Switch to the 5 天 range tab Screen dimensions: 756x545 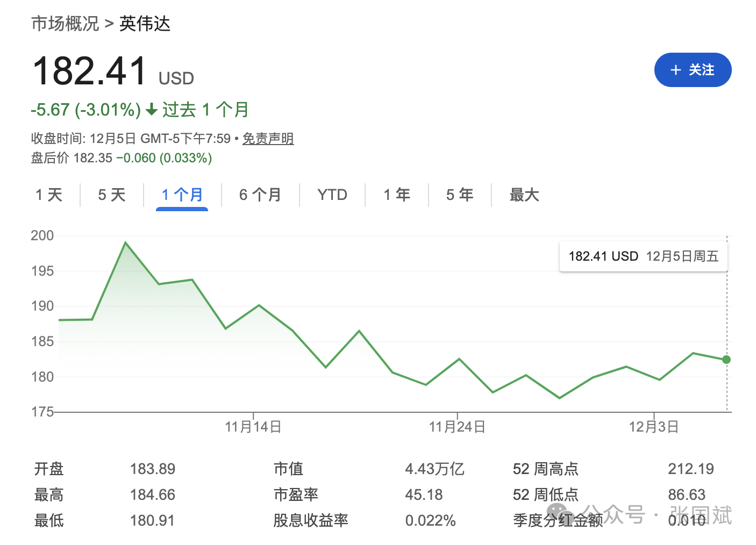coord(112,195)
